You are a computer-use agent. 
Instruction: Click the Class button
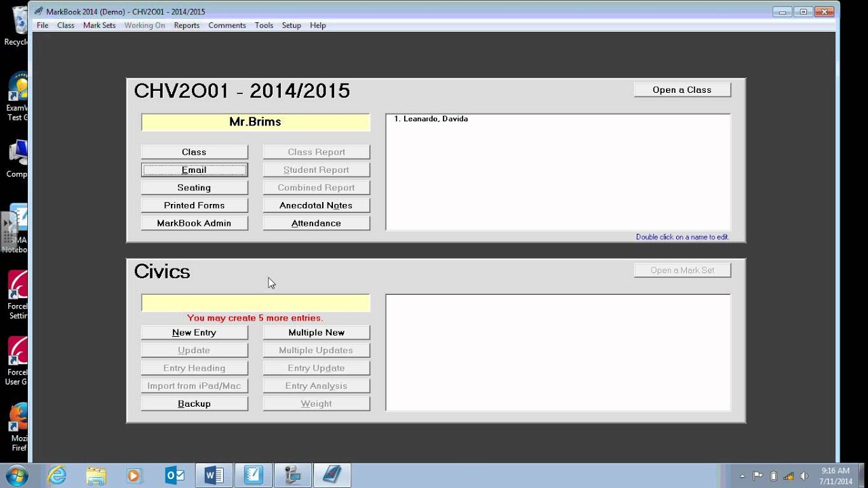tap(194, 152)
